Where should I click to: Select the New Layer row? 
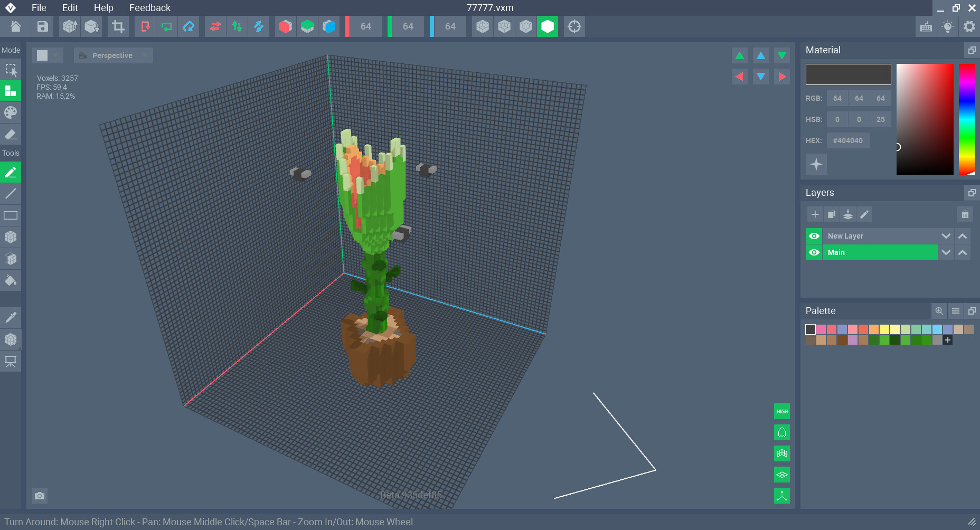880,236
